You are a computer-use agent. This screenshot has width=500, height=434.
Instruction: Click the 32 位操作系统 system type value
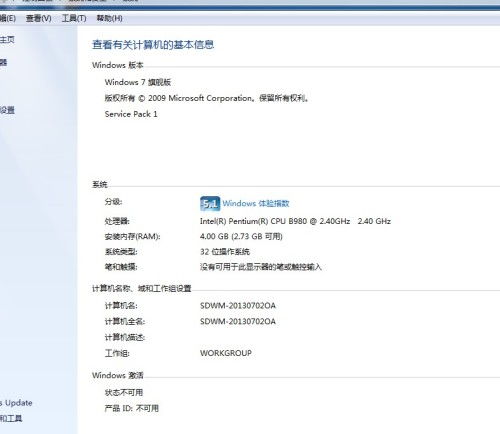(x=225, y=252)
